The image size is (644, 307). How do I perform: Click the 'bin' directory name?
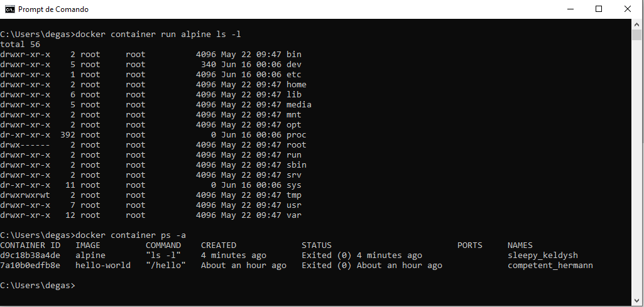tap(294, 54)
